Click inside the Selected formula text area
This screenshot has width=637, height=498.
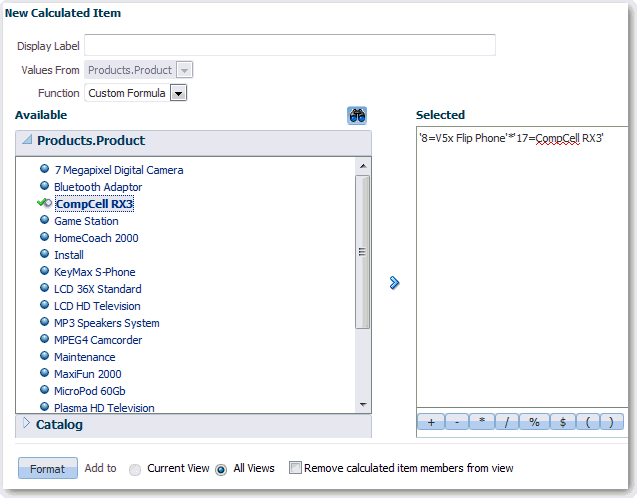pyautogui.click(x=522, y=267)
